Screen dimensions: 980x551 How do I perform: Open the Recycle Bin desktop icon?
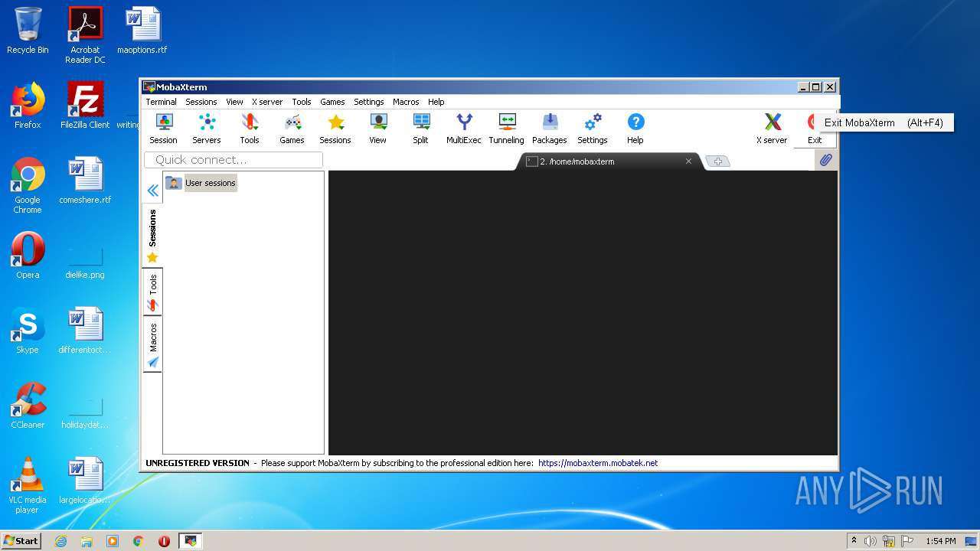point(28,31)
